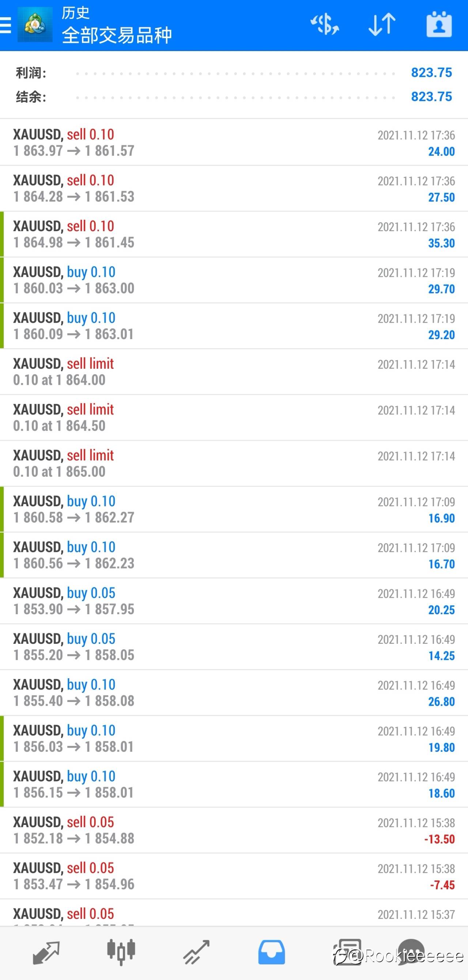Open the candlestick Chart tab
Image resolution: width=468 pixels, height=980 pixels.
click(x=121, y=953)
